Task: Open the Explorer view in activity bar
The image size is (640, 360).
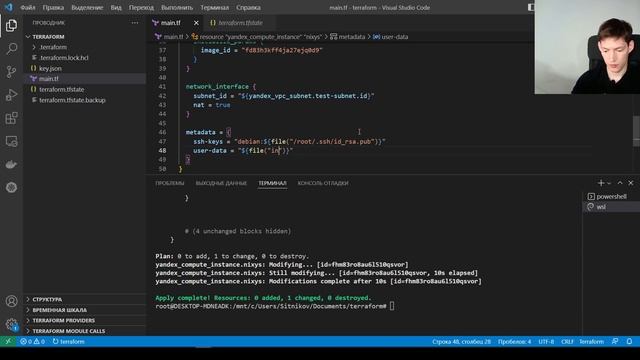Action: (11, 26)
